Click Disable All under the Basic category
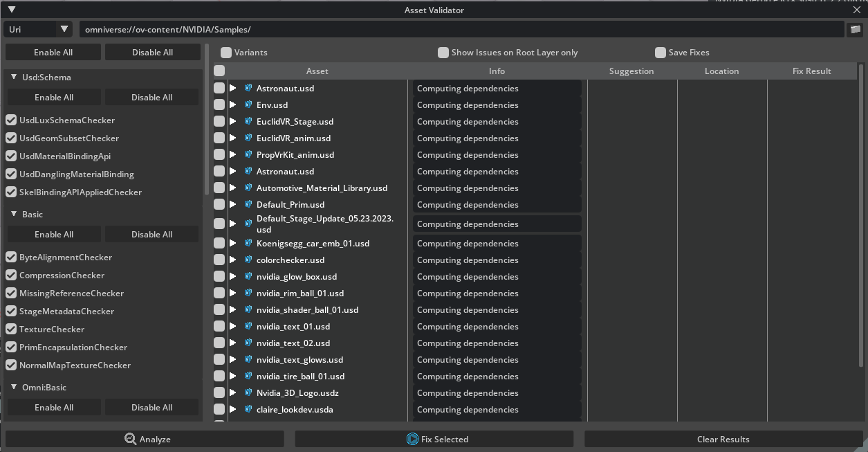868x452 pixels. click(151, 234)
